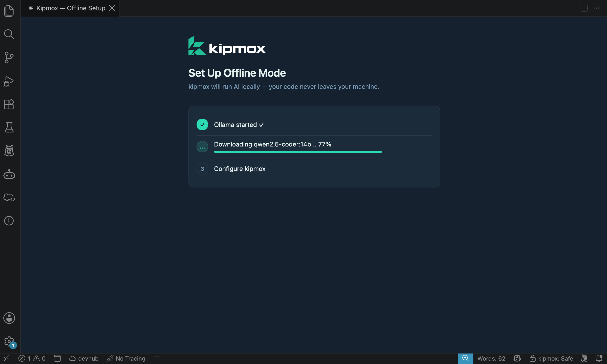Open the Testing flask view
This screenshot has height=364, width=607.
point(9,127)
